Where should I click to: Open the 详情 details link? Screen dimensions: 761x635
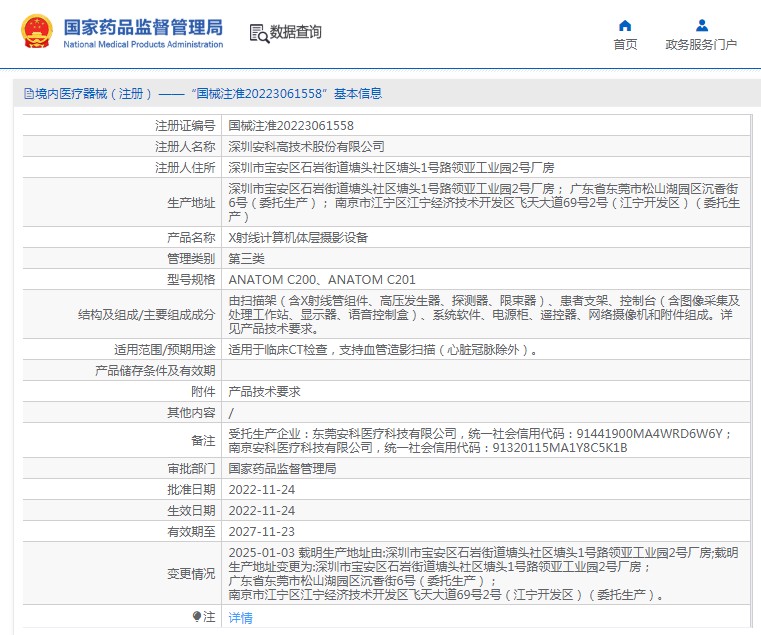241,618
